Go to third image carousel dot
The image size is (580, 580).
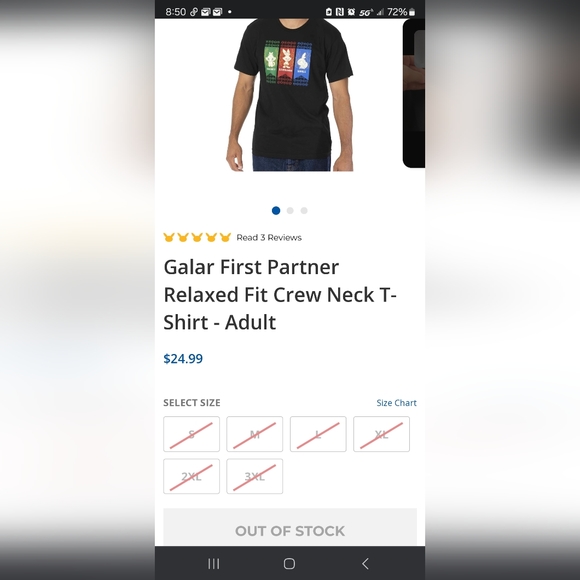[x=304, y=210]
